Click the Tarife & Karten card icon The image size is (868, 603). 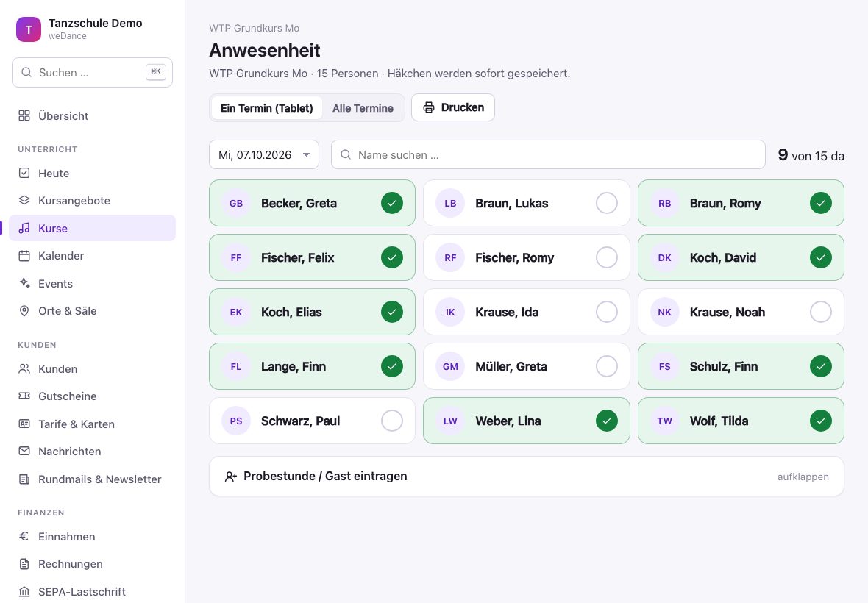coord(24,424)
